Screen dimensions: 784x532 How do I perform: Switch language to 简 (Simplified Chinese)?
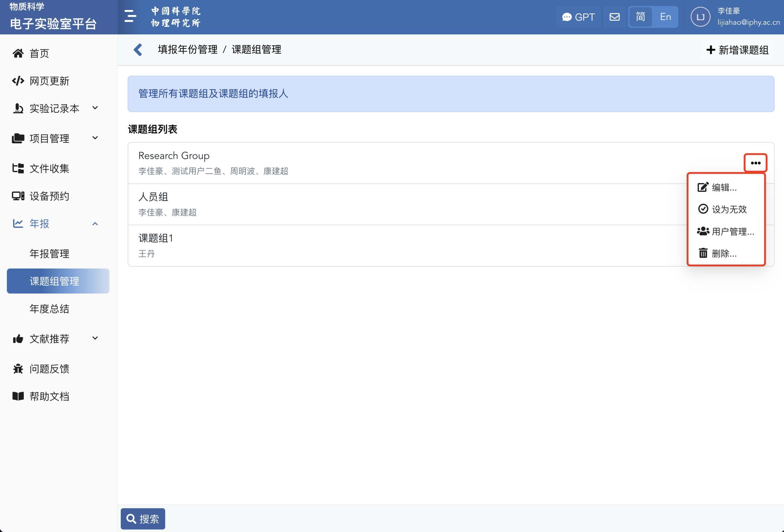point(640,17)
